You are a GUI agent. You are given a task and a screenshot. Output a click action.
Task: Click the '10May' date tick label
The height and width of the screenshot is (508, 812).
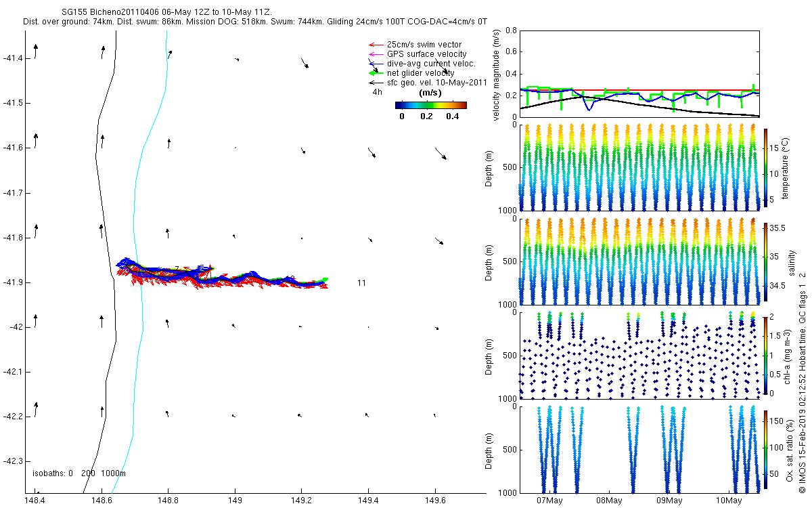pyautogui.click(x=728, y=501)
